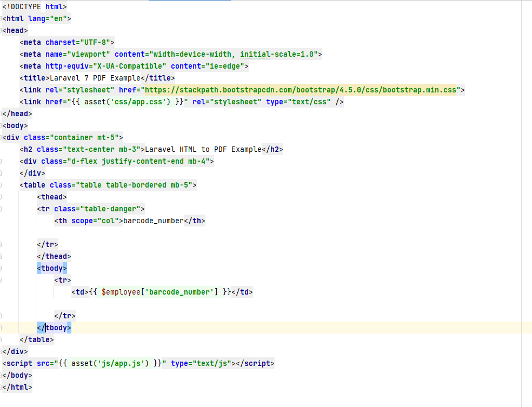Click the closing </body> tag
Screen dimensions: 532x407
pyautogui.click(x=17, y=375)
